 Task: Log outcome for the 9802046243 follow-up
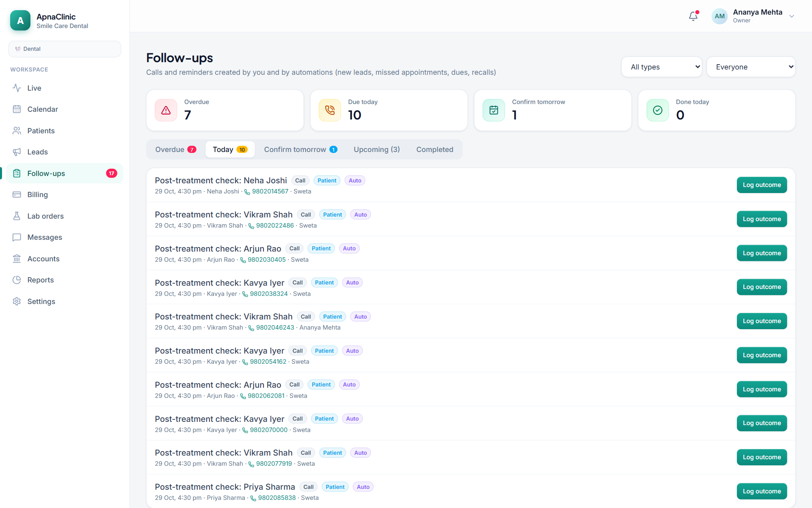coord(762,321)
